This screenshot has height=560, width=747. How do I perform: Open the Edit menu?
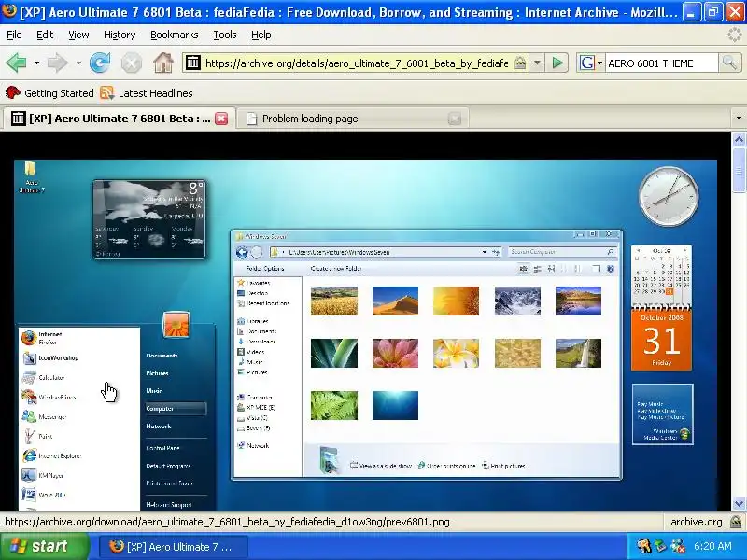point(45,35)
